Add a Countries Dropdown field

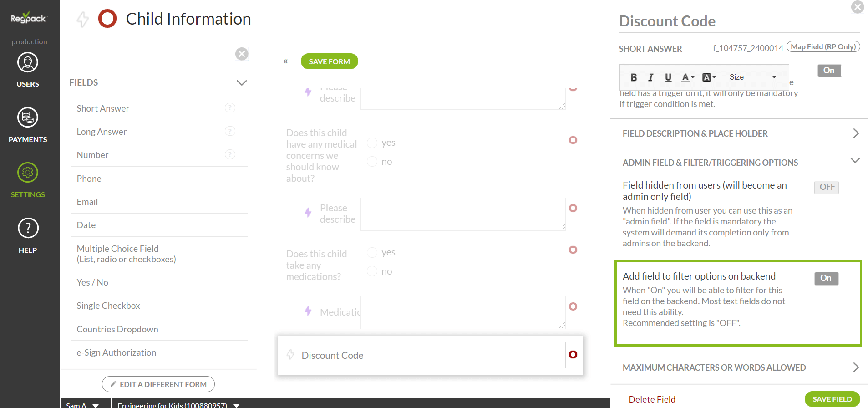pos(117,329)
